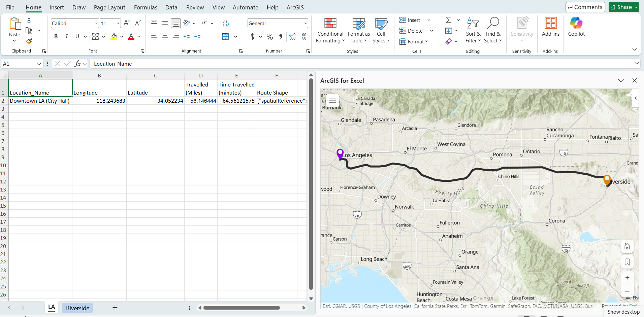This screenshot has width=644, height=317.
Task: Reset map to default extent with home icon
Action: coord(627,247)
